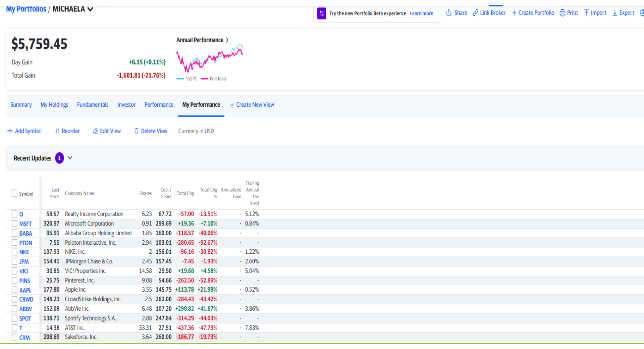Click the Export download icon
644x349 pixels.
pyautogui.click(x=615, y=13)
